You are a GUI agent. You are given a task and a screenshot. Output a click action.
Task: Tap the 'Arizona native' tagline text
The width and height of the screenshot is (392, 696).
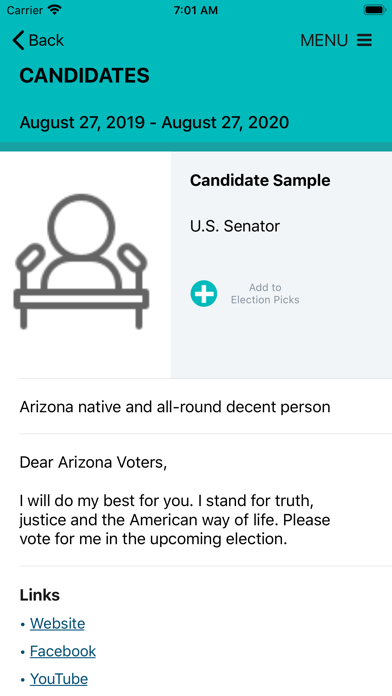[x=175, y=407]
